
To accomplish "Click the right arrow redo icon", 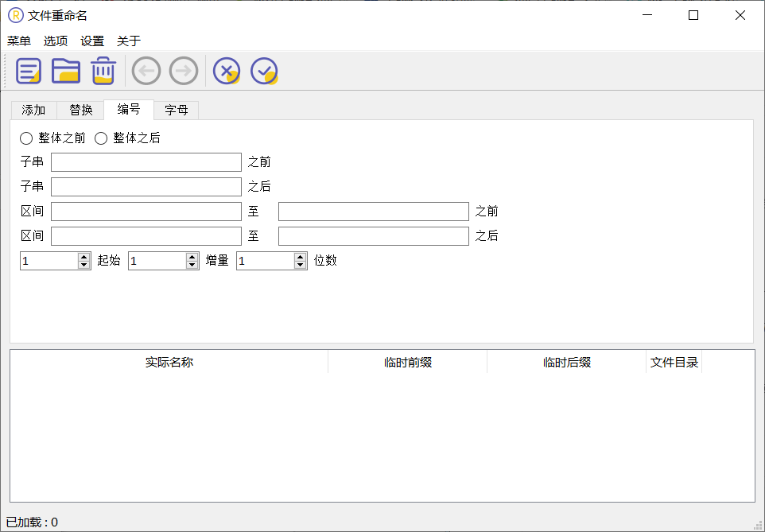I will pyautogui.click(x=184, y=72).
